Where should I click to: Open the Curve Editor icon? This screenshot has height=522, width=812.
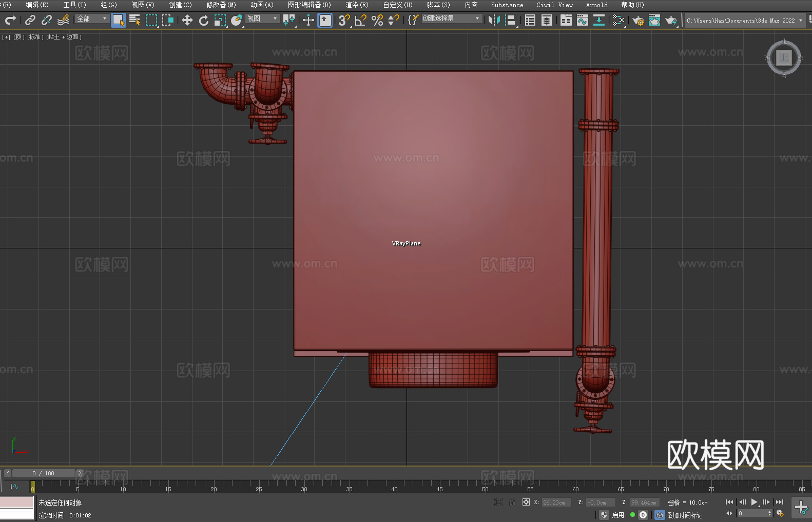click(582, 20)
